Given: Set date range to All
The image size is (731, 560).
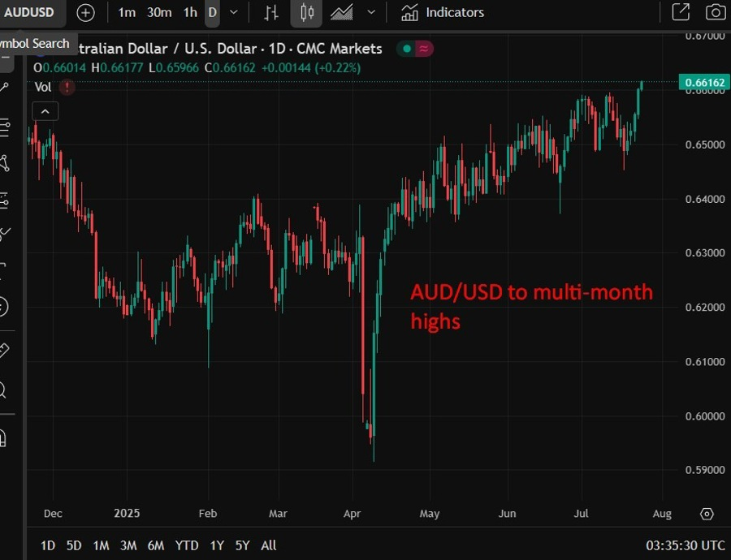Looking at the screenshot, I should pos(269,545).
